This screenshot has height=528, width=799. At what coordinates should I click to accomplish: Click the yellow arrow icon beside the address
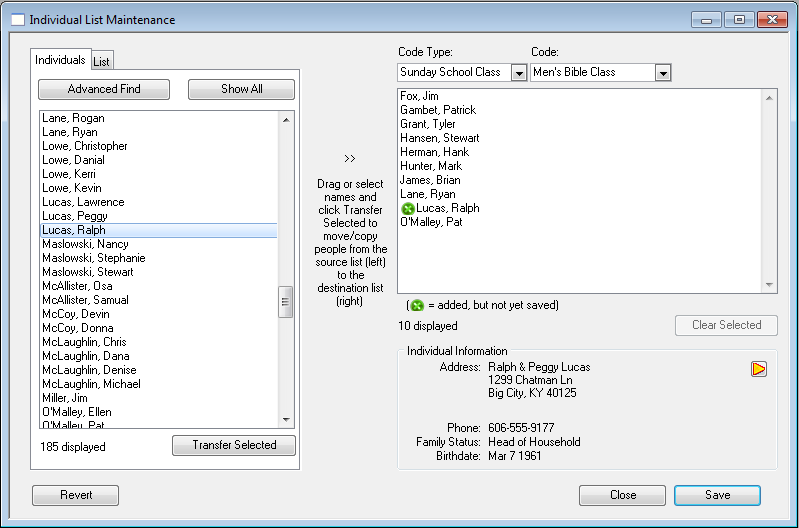(x=759, y=369)
